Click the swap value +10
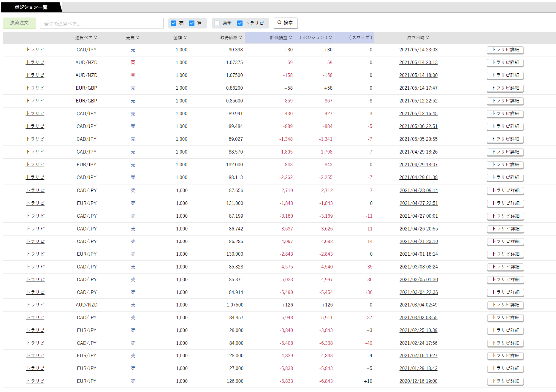Viewport: 556px width, 392px height. [368, 381]
